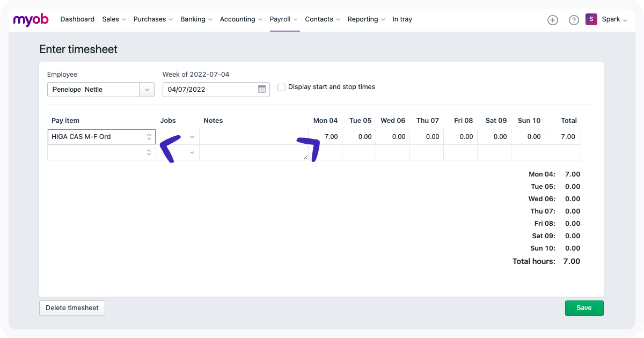Screen dimensions: 644x338
Task: Click the create new (+) icon
Action: point(553,19)
